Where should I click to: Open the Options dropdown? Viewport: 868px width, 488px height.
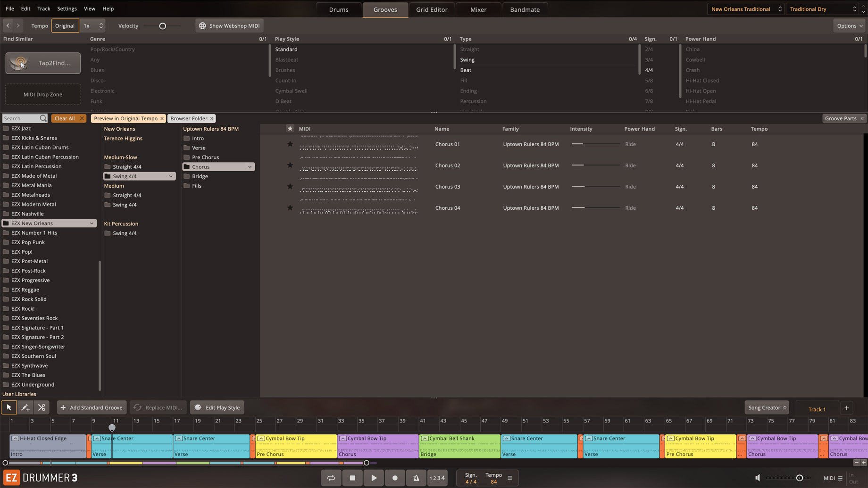pyautogui.click(x=850, y=26)
